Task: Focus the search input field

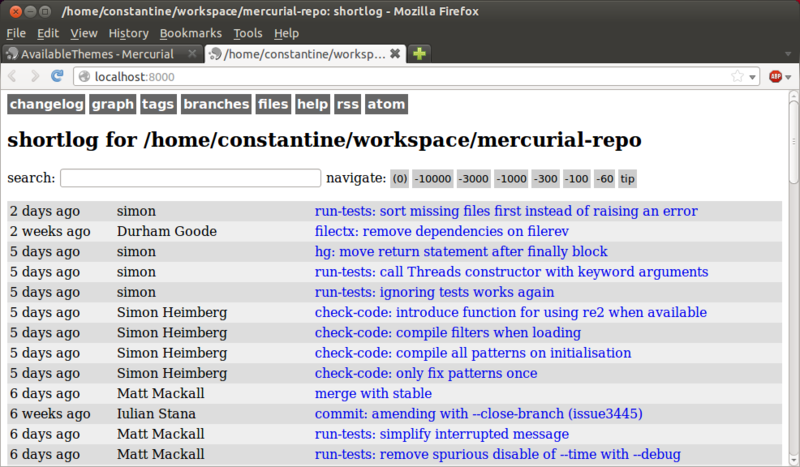Action: [x=190, y=178]
